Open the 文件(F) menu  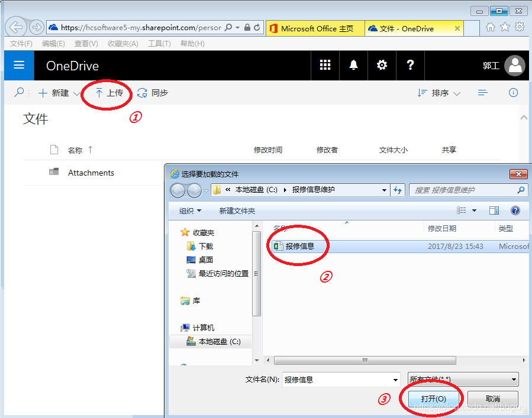click(21, 43)
